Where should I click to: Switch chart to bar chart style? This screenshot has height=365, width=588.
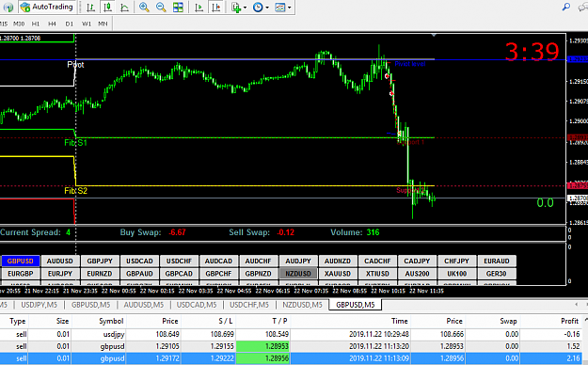tap(90, 8)
